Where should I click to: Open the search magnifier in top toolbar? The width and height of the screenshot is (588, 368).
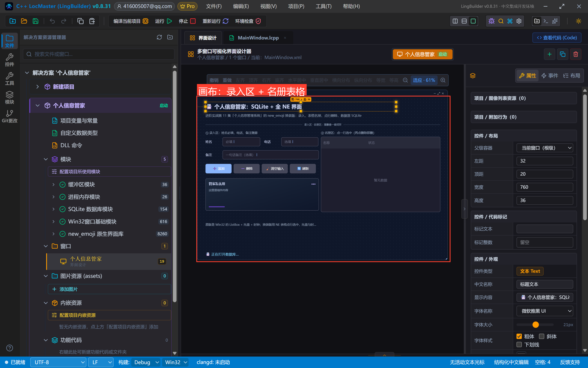[501, 21]
